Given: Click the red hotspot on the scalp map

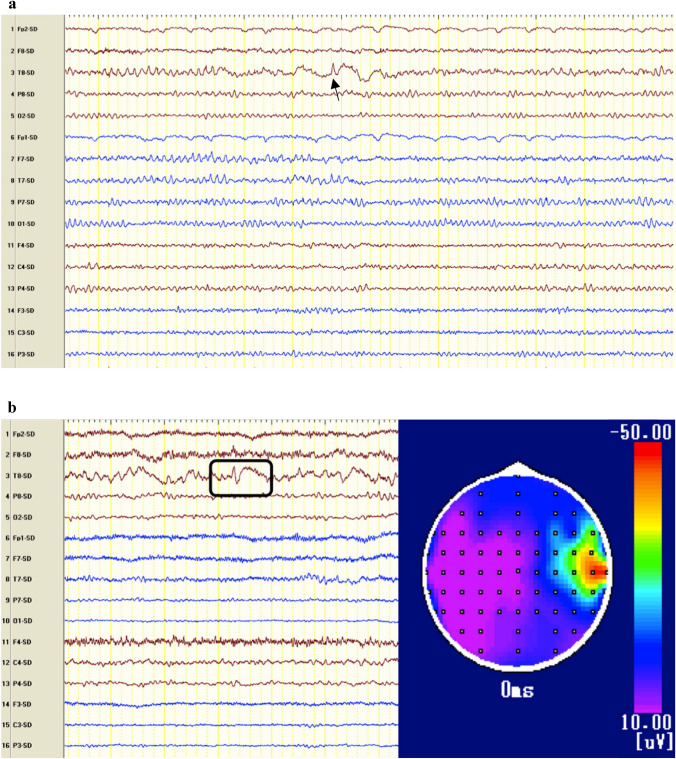Looking at the screenshot, I should point(596,571).
